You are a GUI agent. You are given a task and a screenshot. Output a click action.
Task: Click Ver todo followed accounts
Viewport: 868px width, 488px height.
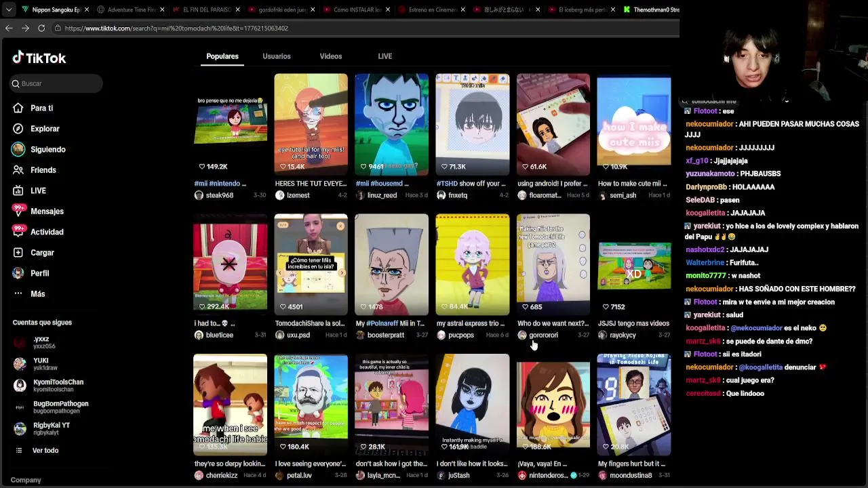tap(36, 450)
